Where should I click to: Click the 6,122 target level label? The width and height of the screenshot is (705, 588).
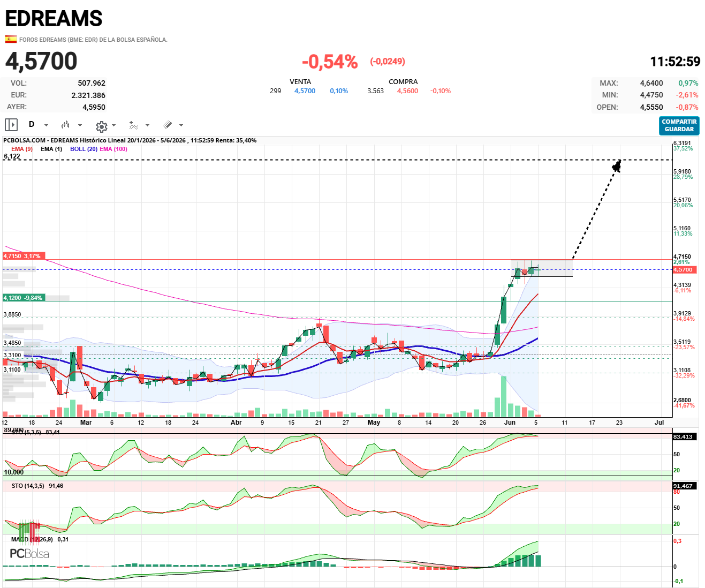[12, 156]
